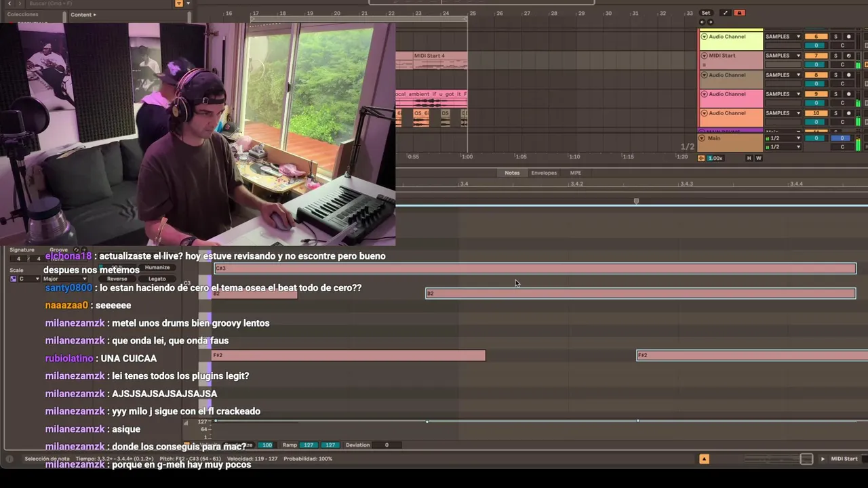Click volume value 0 on track 9
The width and height of the screenshot is (868, 488).
click(x=816, y=103)
